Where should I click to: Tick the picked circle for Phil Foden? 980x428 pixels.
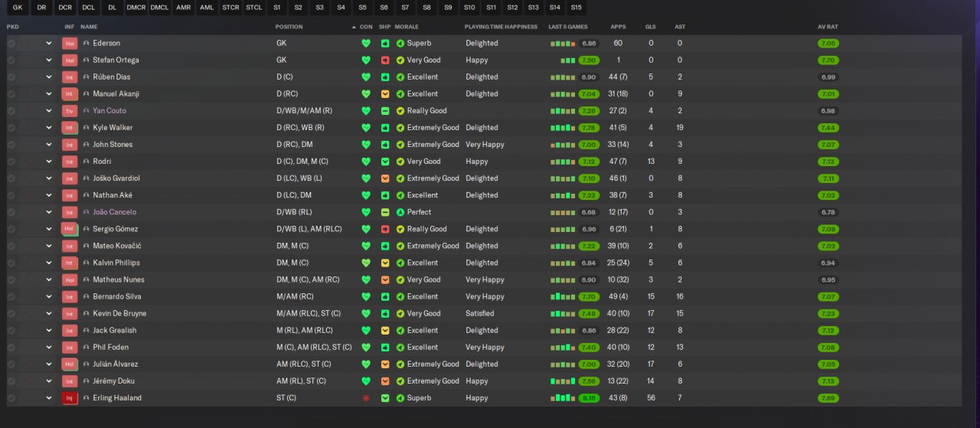click(x=11, y=348)
